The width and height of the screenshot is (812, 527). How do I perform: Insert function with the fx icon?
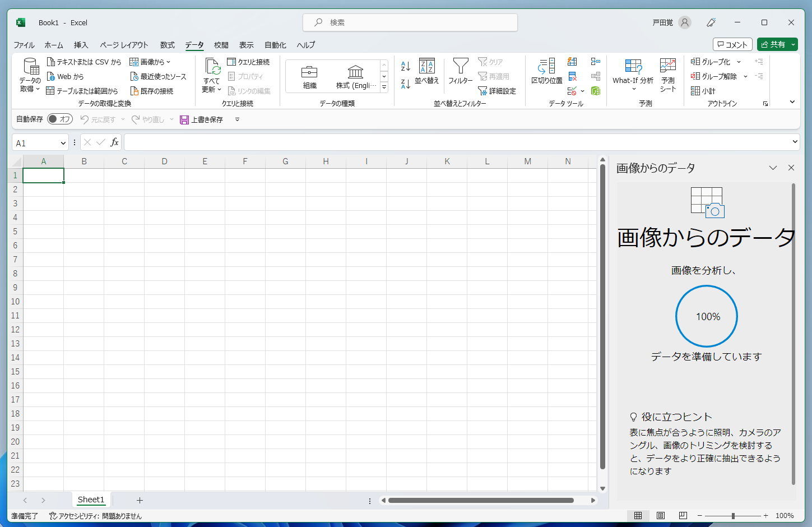114,142
